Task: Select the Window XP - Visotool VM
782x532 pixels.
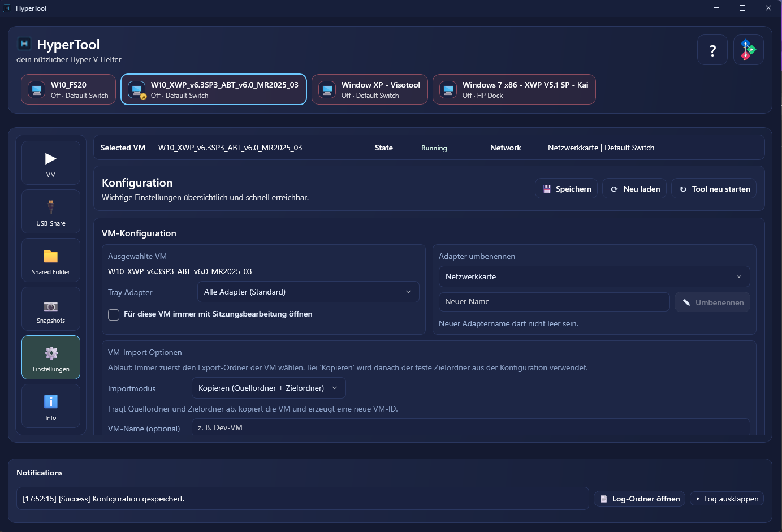Action: pos(369,90)
